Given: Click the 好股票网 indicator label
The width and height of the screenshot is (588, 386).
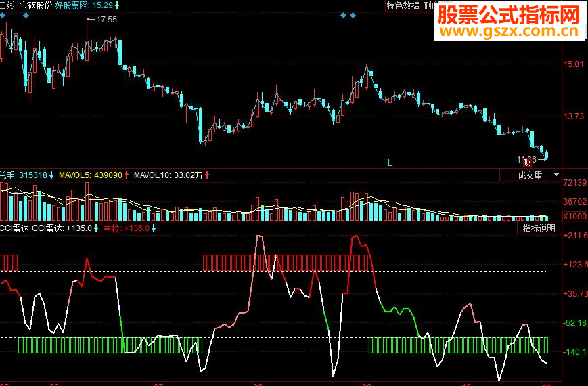Looking at the screenshot, I should [x=72, y=5].
